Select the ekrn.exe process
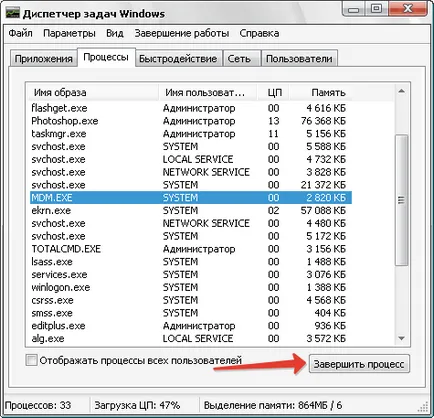 click(191, 210)
